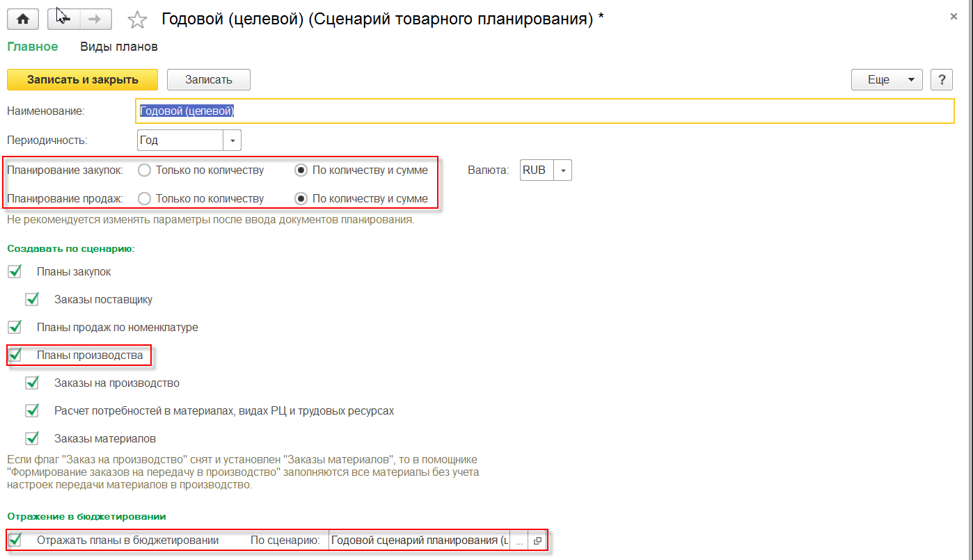The image size is (973, 560).
Task: Open the Периодичность dropdown arrow
Action: 232,140
